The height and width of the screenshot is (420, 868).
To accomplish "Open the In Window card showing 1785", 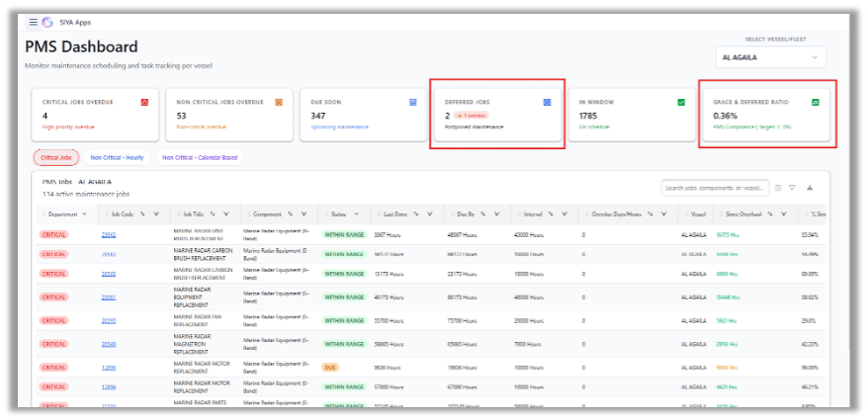I will pyautogui.click(x=632, y=115).
